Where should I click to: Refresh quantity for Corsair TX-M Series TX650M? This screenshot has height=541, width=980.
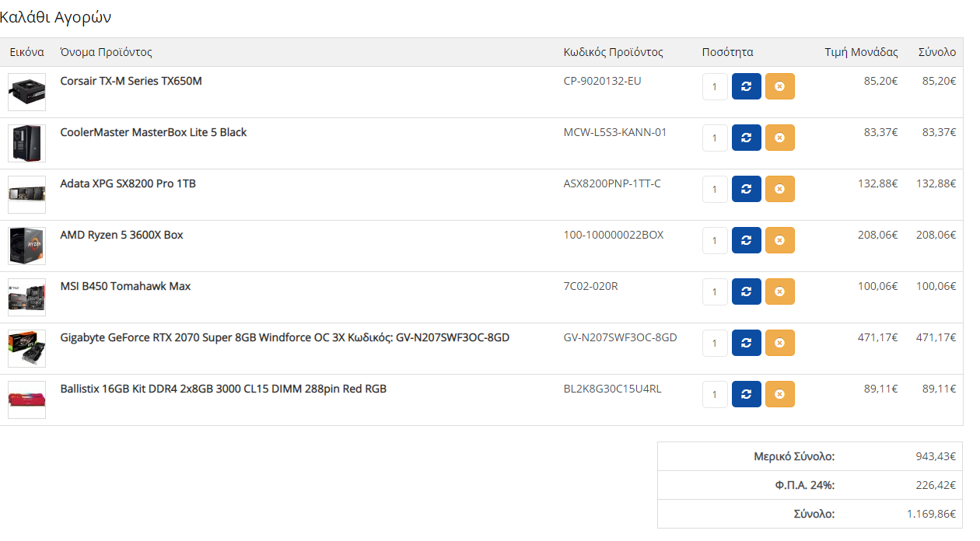[x=747, y=86]
